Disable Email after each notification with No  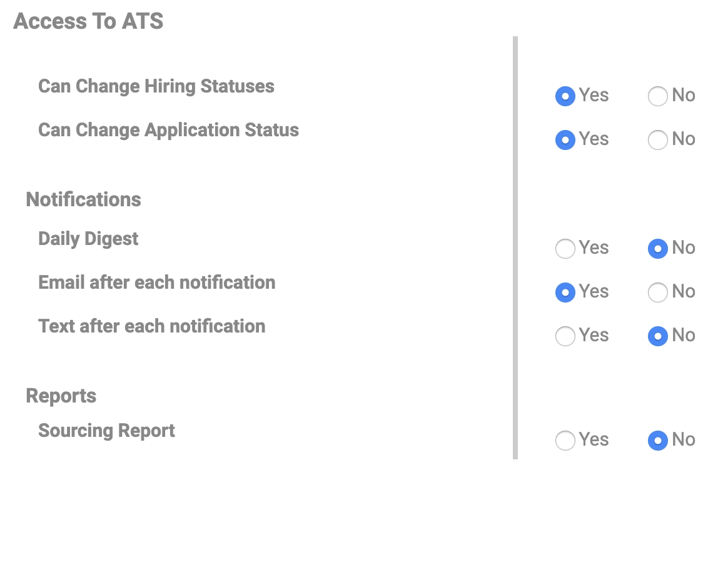click(658, 292)
